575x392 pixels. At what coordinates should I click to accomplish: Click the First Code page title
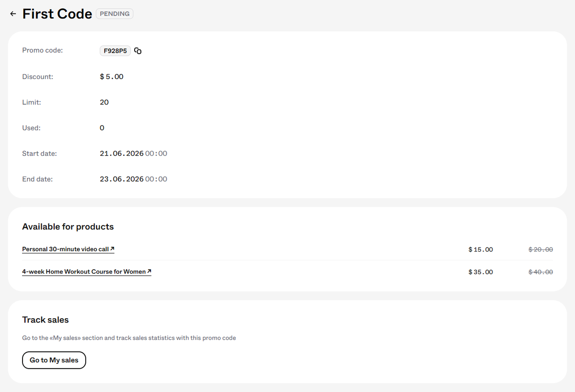[x=57, y=14]
